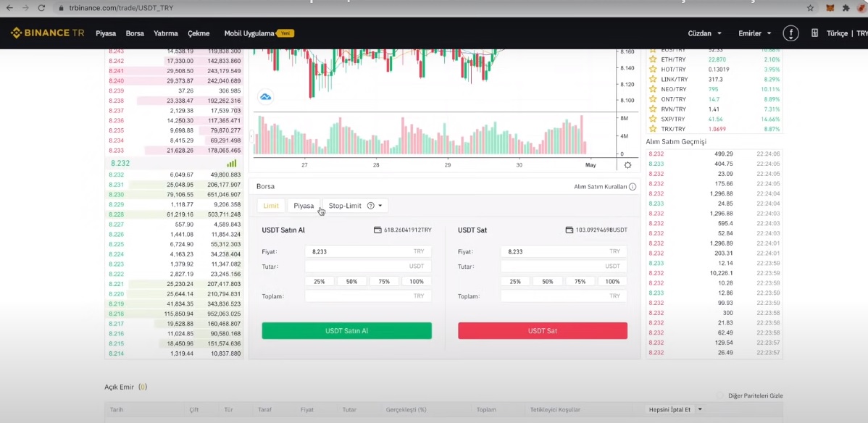Open browser extensions puzzle icon

846,8
